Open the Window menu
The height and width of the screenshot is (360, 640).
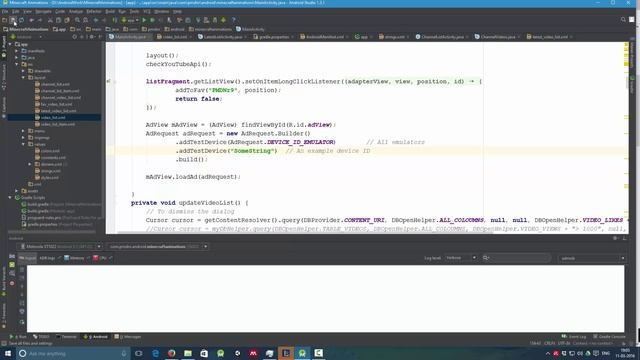point(162,11)
